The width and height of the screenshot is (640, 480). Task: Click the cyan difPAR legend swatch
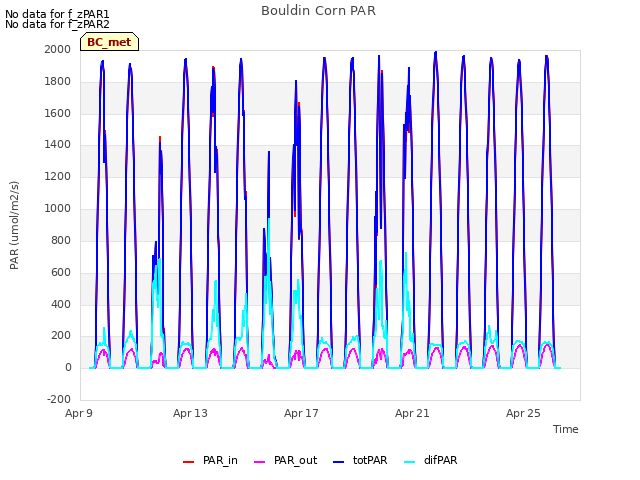(x=409, y=462)
